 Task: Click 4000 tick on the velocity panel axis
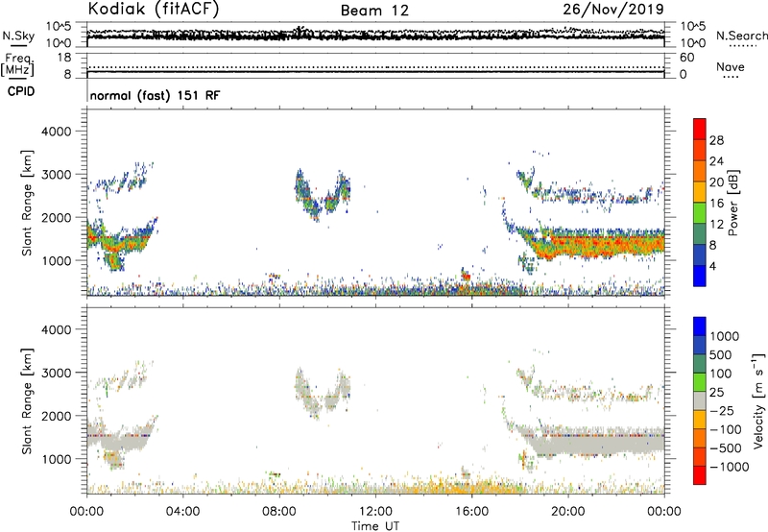[x=56, y=329]
